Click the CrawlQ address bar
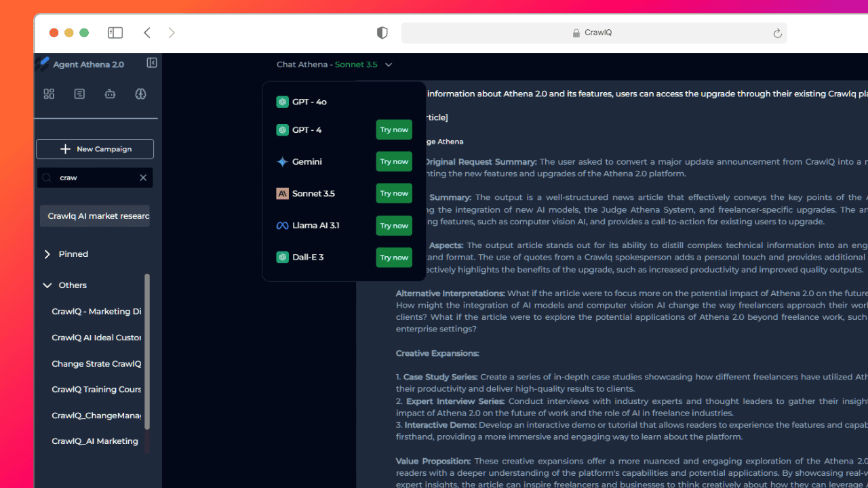Screen dimensions: 868x488 point(594,33)
